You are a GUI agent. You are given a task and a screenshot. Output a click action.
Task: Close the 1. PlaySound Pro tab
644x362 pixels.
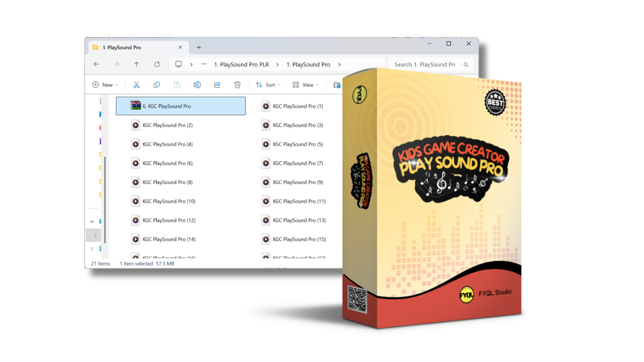[180, 47]
